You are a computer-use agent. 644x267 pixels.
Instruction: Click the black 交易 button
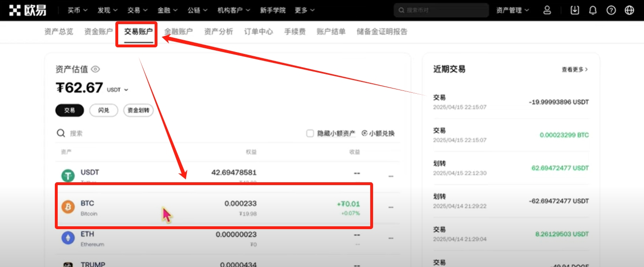click(x=70, y=110)
